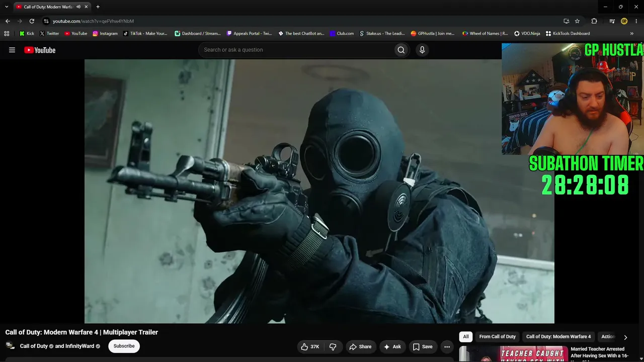The image size is (644, 362).
Task: Close the Call of Duty tab
Action: [x=87, y=7]
